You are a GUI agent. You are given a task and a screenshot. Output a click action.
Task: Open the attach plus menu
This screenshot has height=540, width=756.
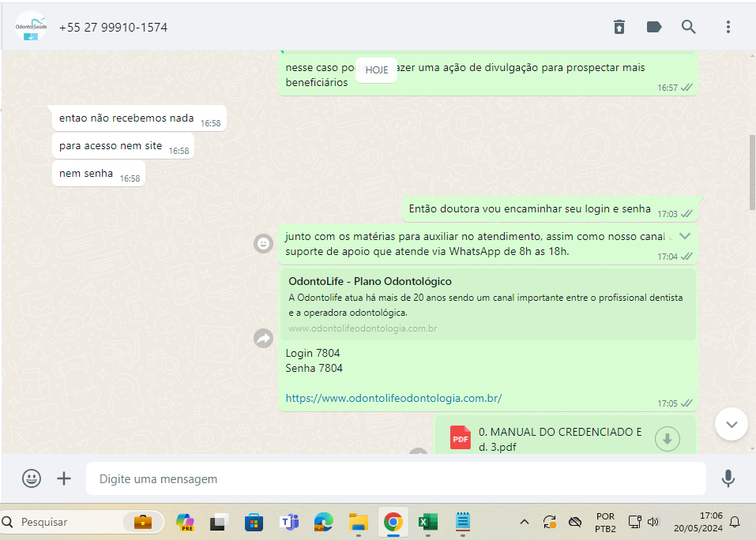(64, 478)
